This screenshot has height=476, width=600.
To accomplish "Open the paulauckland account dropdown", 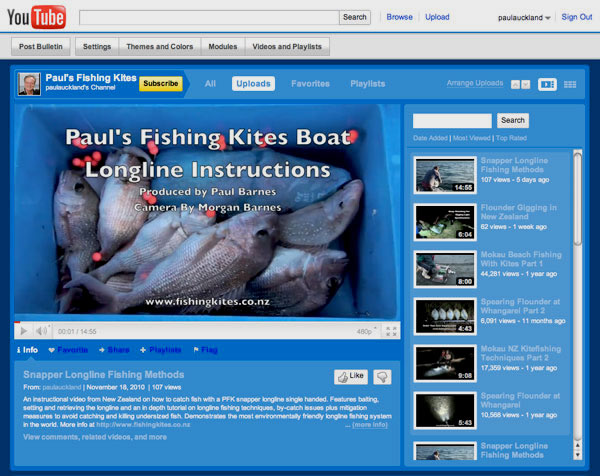I will click(523, 18).
